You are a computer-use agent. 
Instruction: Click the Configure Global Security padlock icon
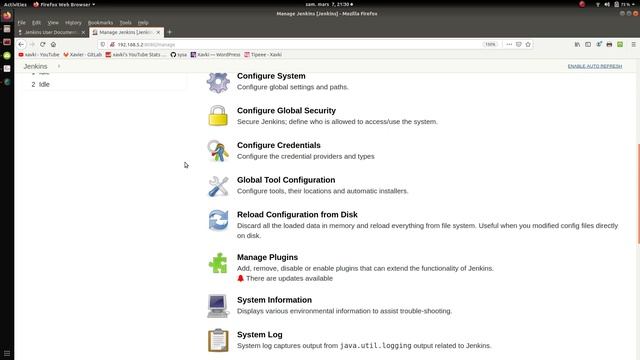(218, 116)
